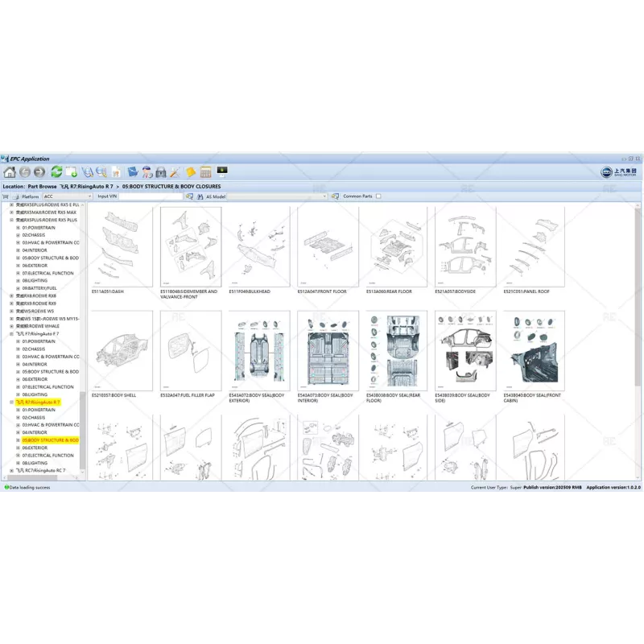Click the calculator icon in the toolbar
Image resolution: width=644 pixels, height=644 pixels.
click(205, 172)
